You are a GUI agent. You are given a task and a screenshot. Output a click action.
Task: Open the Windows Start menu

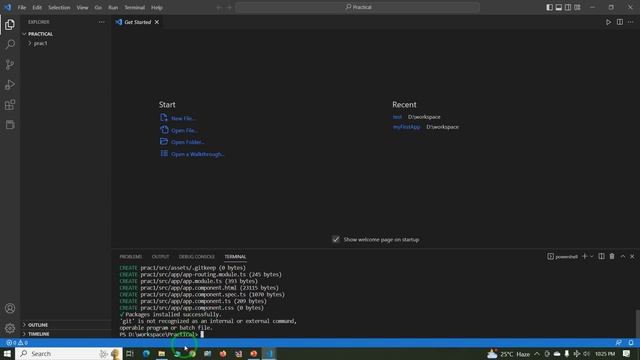(7, 353)
